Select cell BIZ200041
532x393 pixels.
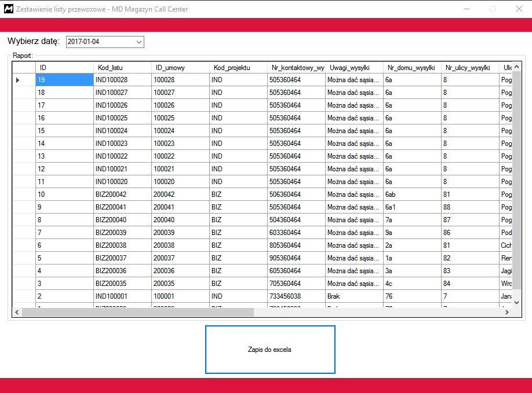pyautogui.click(x=122, y=207)
